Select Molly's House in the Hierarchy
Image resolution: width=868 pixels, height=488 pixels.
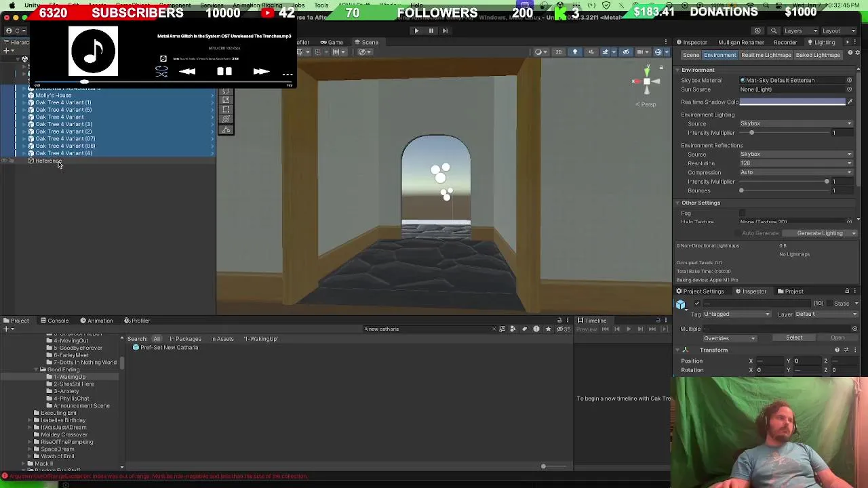pos(53,96)
